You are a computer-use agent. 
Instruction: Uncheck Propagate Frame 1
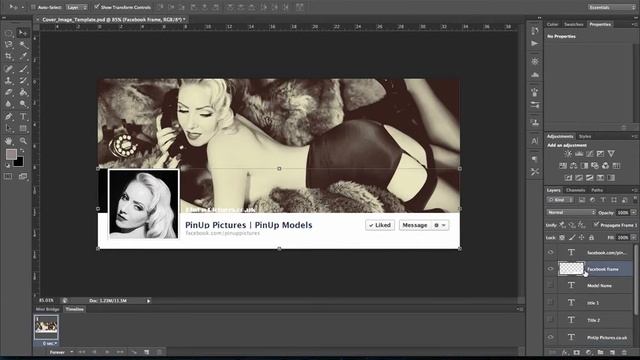[x=596, y=224]
